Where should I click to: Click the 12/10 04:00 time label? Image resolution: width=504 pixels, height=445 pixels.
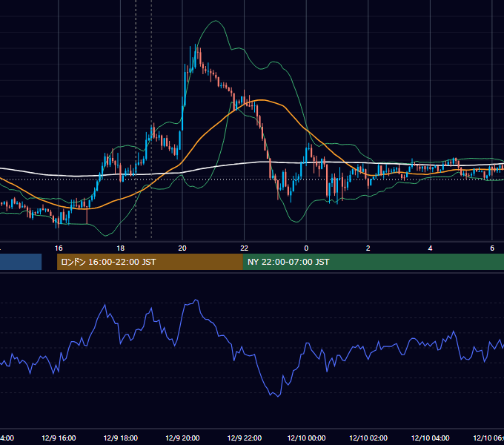[x=430, y=438]
